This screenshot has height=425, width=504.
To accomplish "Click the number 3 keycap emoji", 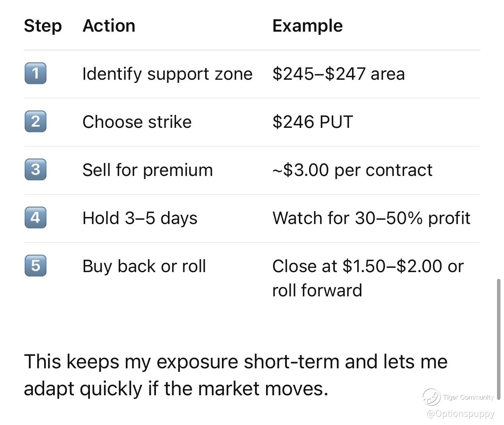I will [35, 169].
